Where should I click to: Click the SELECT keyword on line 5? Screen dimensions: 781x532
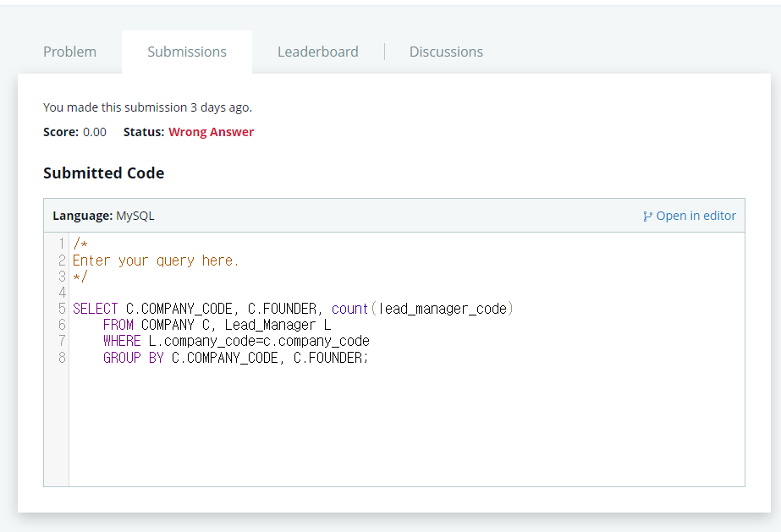click(x=95, y=309)
